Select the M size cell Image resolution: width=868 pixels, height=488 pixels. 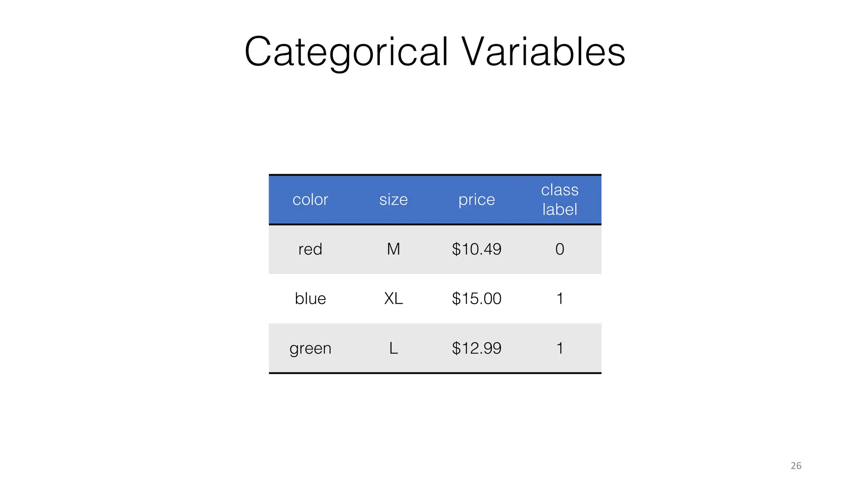(393, 249)
